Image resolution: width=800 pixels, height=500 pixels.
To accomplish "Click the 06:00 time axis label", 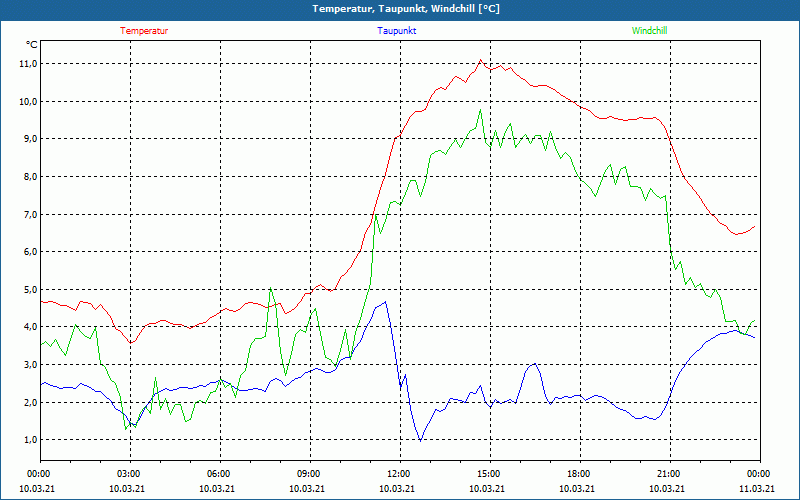I will pos(220,474).
